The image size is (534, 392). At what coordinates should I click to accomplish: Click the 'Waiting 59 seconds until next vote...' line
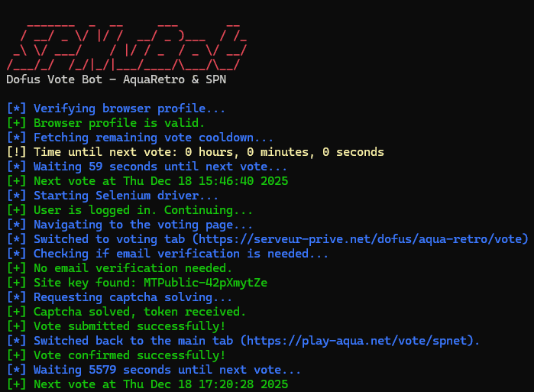click(x=147, y=167)
